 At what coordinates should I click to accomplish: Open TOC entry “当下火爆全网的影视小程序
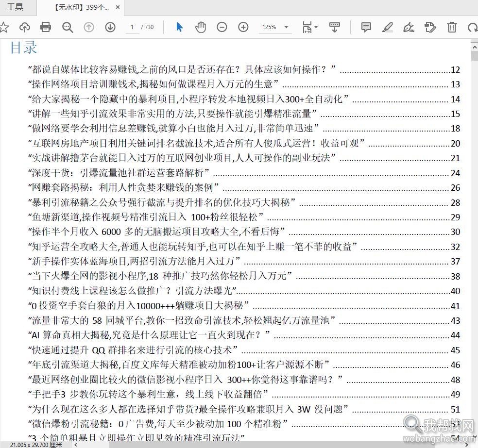(244, 276)
